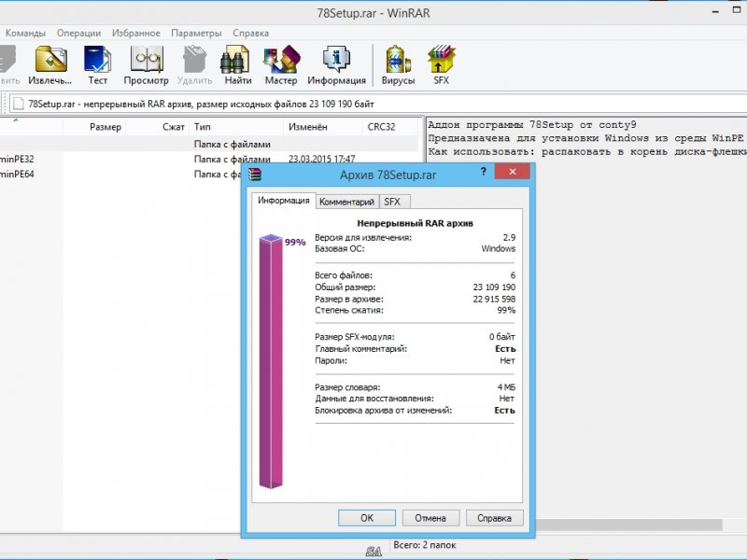The image size is (747, 560).
Task: Sort file list by Сжат column
Action: click(x=157, y=127)
